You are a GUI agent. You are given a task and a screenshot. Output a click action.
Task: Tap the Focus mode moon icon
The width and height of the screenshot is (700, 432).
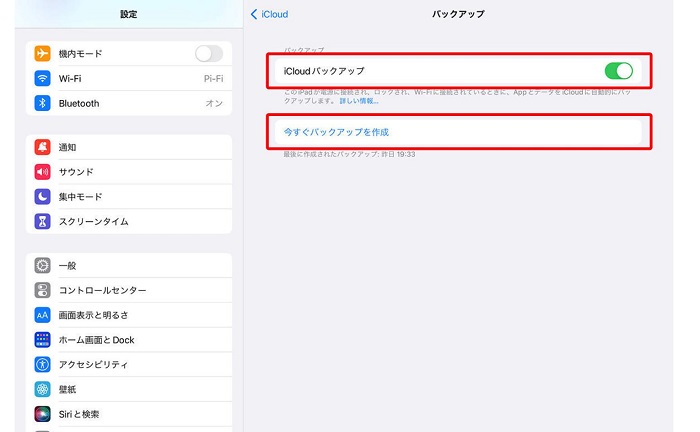(42, 196)
